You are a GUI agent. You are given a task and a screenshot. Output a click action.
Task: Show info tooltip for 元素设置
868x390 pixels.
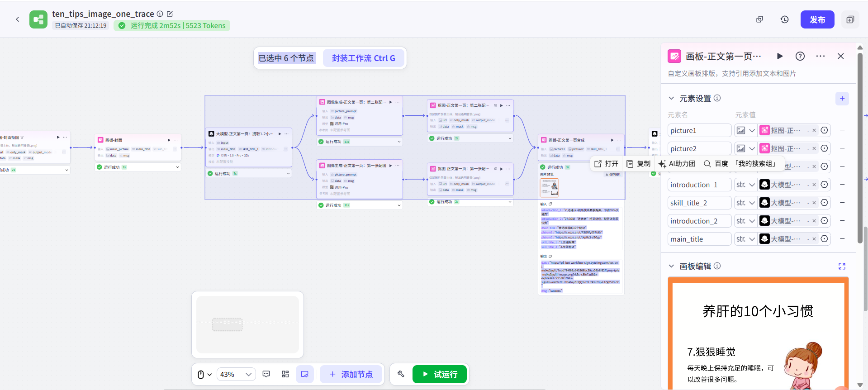(717, 98)
